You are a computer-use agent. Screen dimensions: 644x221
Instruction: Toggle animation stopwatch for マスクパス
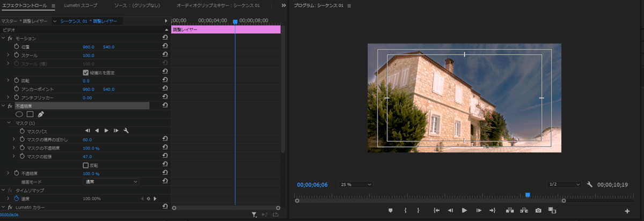[22, 131]
